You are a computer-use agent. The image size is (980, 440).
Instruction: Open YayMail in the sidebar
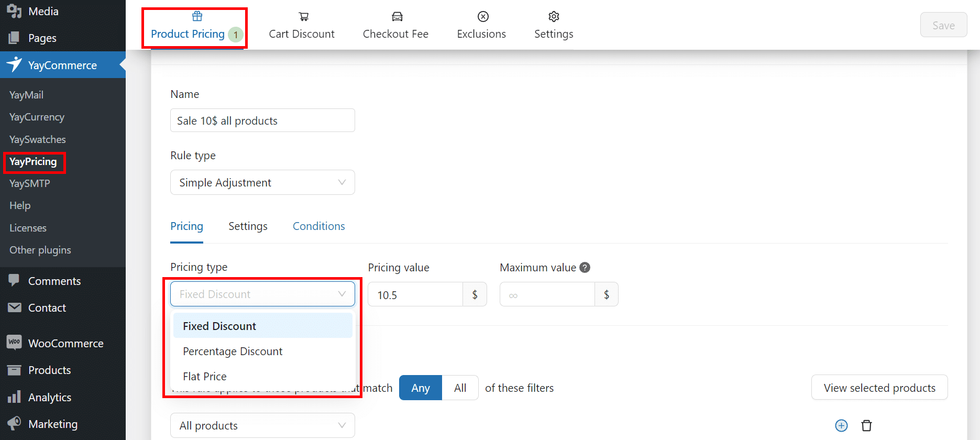tap(26, 95)
